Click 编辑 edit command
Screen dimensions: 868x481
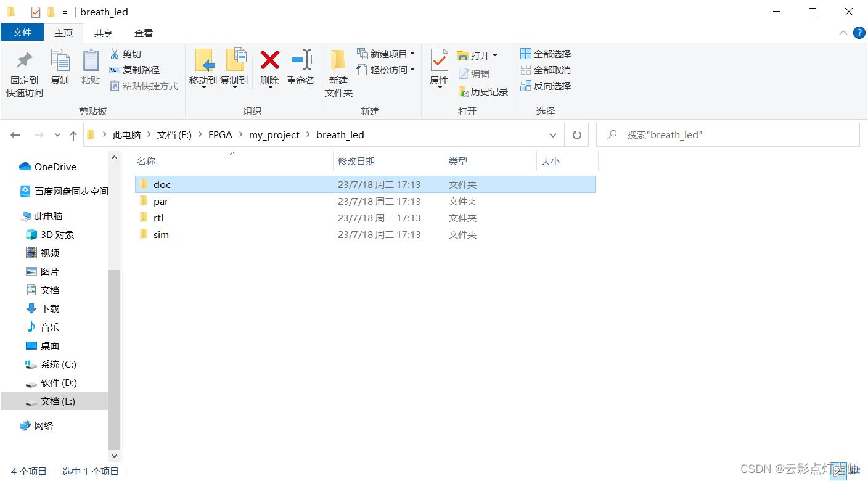[x=474, y=73]
